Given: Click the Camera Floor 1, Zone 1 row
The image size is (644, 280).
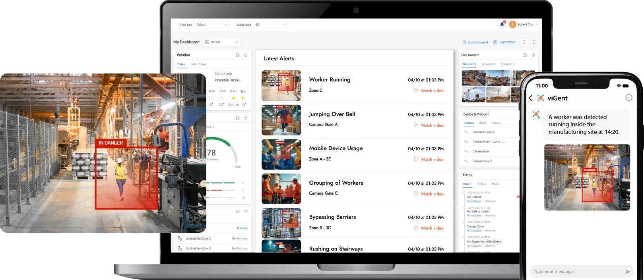Looking at the screenshot, I should coord(491,142).
